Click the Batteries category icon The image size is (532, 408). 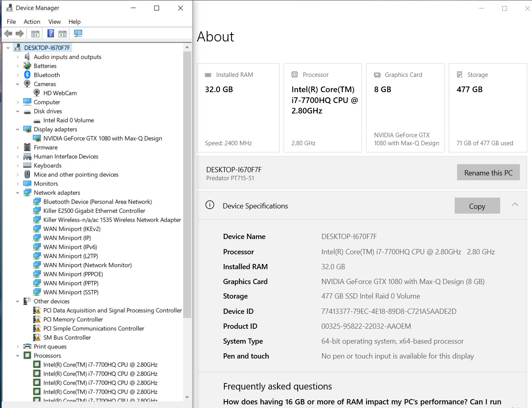coord(27,66)
